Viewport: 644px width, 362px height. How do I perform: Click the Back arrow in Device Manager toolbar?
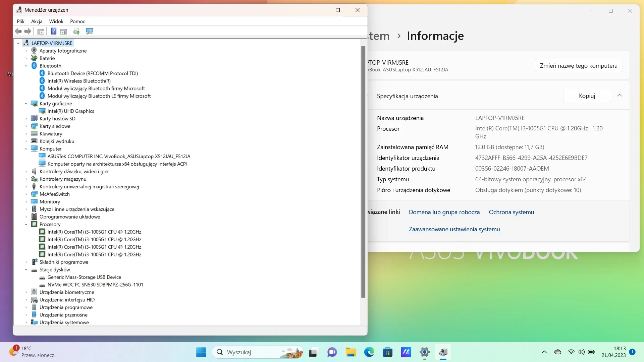pyautogui.click(x=18, y=31)
